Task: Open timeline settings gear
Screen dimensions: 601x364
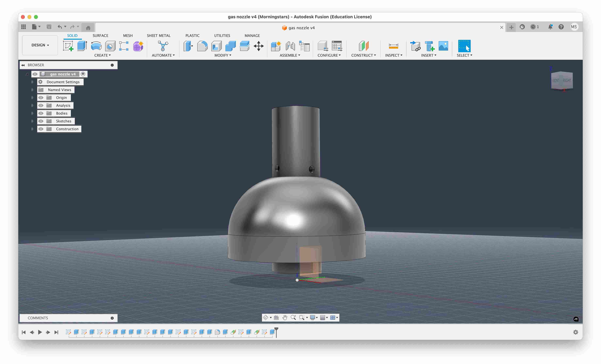Action: tap(576, 332)
